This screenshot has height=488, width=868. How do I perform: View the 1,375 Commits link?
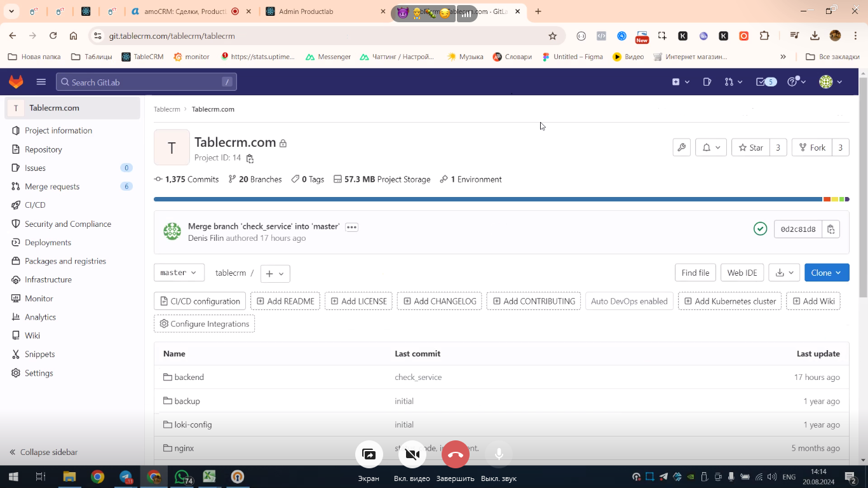(x=186, y=179)
